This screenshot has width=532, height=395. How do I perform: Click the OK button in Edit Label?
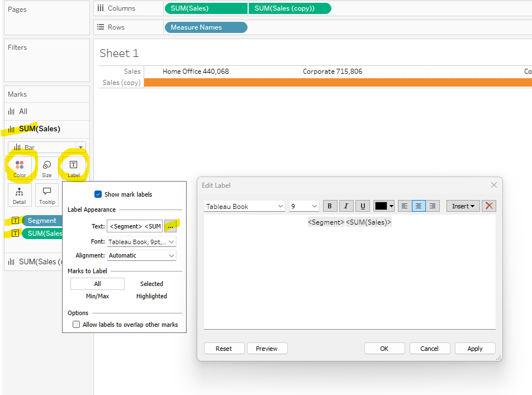click(384, 349)
